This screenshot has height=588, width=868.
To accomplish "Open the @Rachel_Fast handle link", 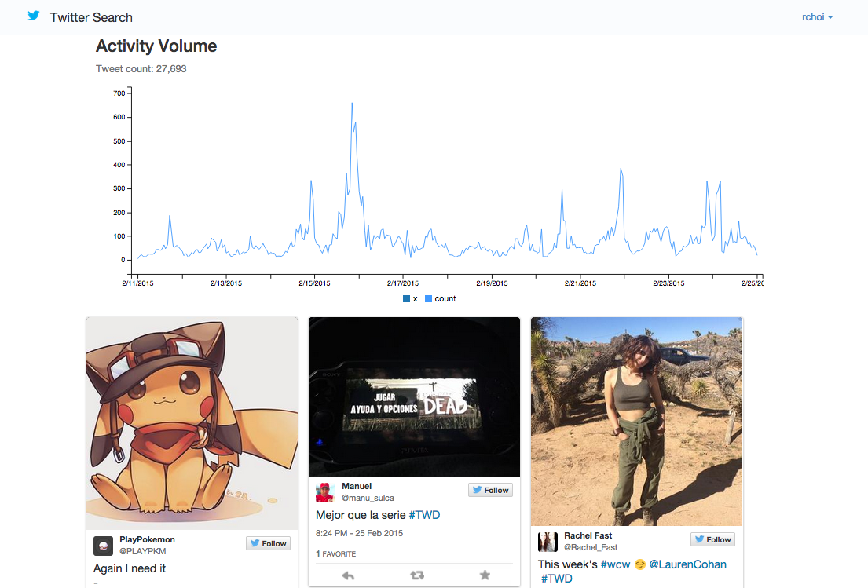I will [591, 547].
